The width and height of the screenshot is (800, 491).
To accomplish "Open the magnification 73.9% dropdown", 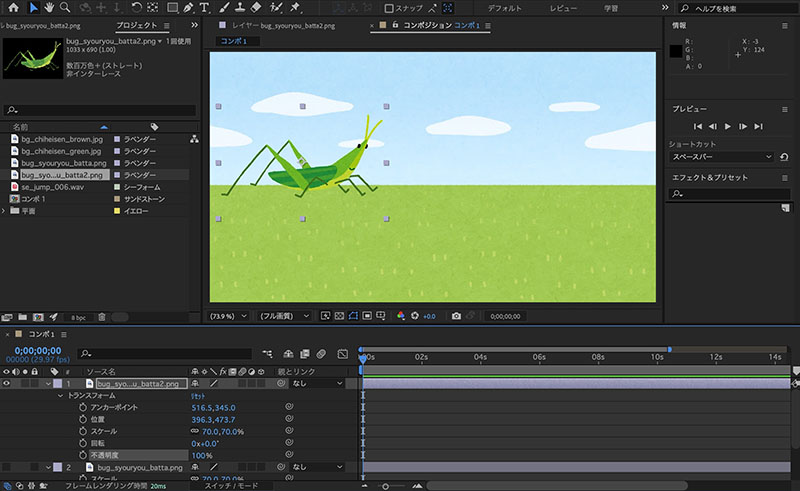I will [x=228, y=316].
